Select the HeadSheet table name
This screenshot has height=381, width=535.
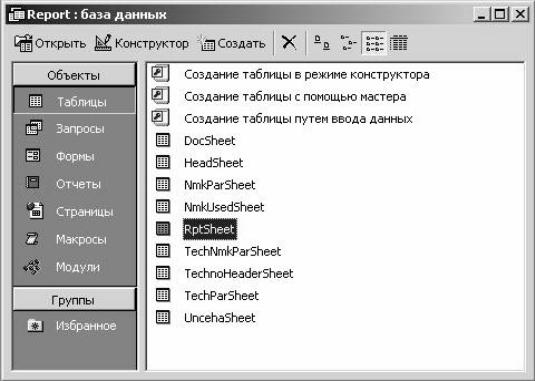pyautogui.click(x=214, y=163)
